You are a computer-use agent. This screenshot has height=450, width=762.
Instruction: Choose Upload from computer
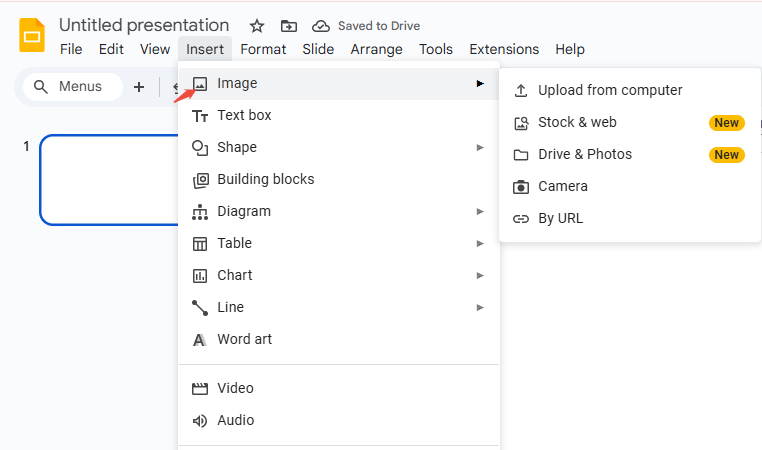pos(609,90)
